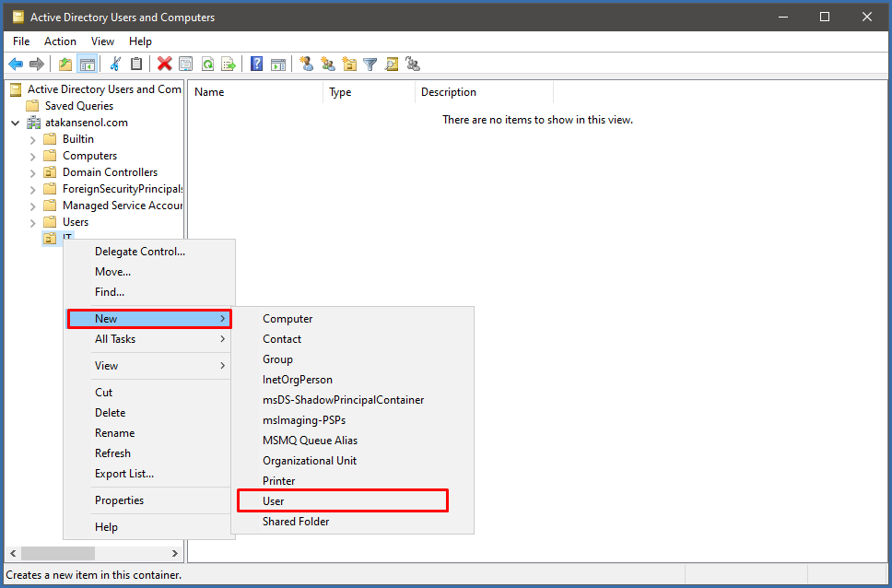Choose Find... in the context menu
Screen dimensions: 892x588
tap(149, 292)
